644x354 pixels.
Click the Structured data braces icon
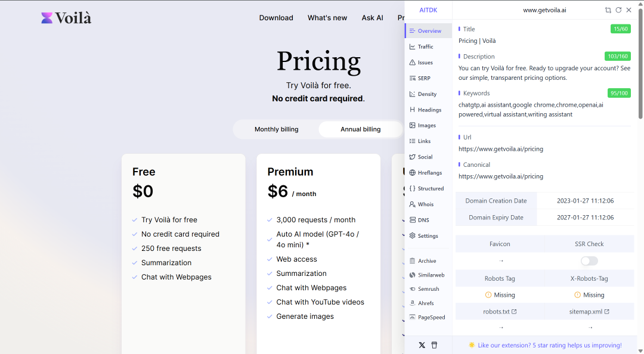(x=413, y=188)
